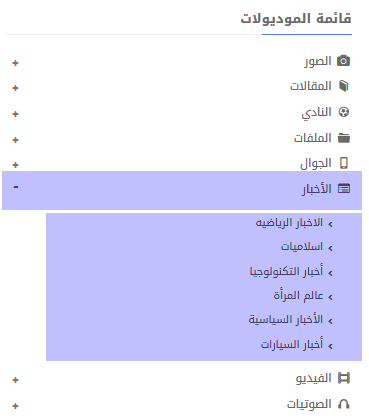Click the film strip icon for الفيديو

pyautogui.click(x=344, y=378)
